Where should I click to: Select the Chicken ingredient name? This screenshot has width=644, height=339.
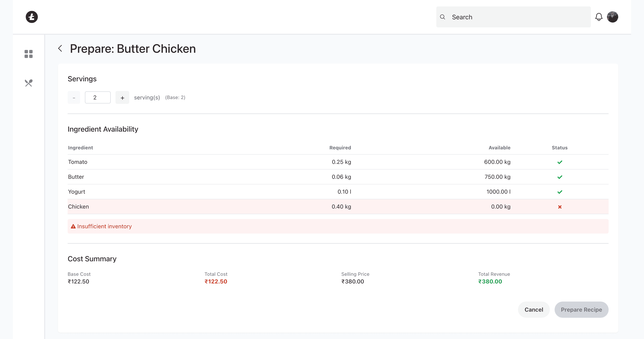pos(78,207)
